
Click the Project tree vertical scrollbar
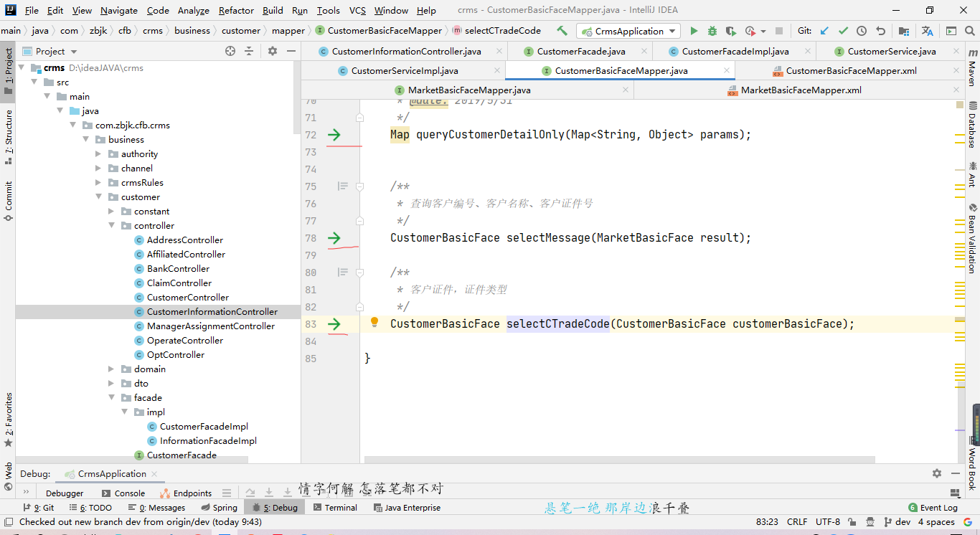pyautogui.click(x=297, y=97)
